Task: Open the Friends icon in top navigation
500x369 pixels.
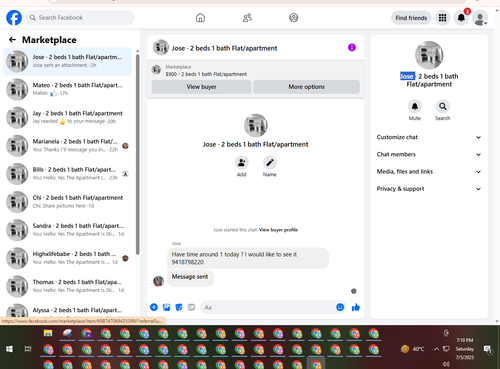Action: [247, 18]
